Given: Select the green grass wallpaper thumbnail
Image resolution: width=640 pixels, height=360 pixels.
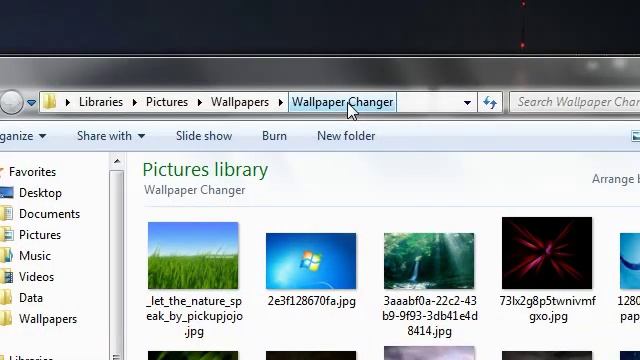Looking at the screenshot, I should 193,256.
